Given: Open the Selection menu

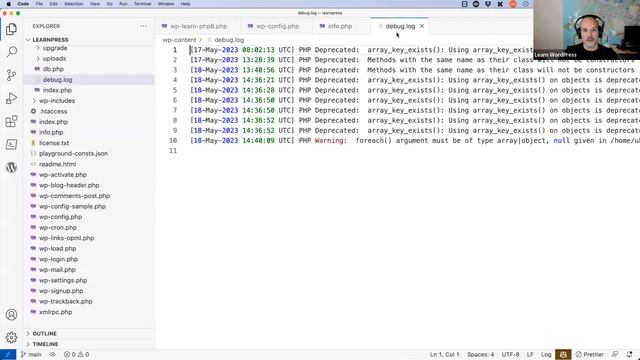Looking at the screenshot, I should click(74, 4).
